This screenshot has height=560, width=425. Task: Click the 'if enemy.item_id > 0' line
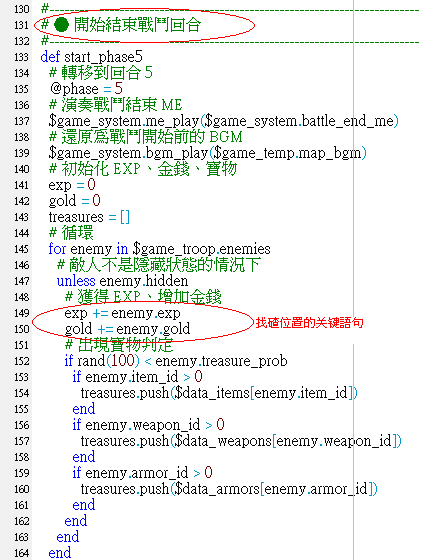pos(138,377)
